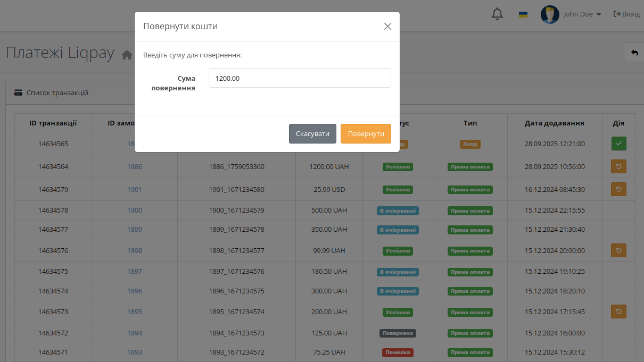Click the date 16.12.2024 08:45:30
Viewport: 644px width, 362px height.
coord(555,189)
